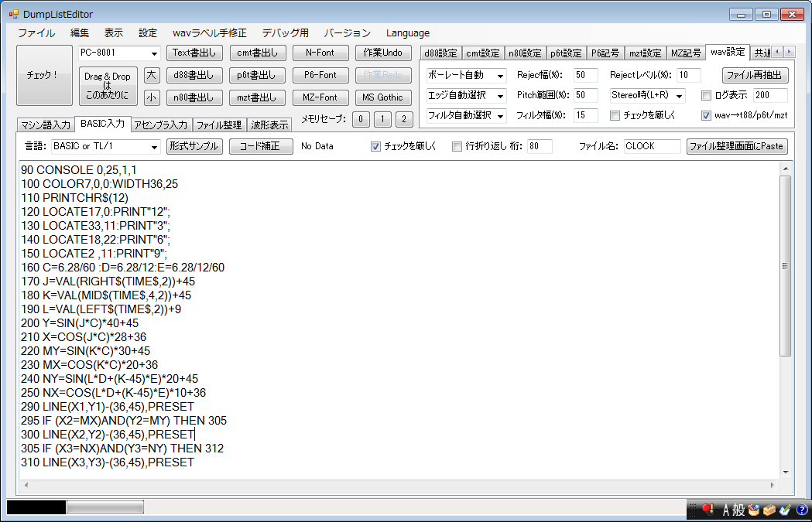Switch to the マシン語入力 tab
This screenshot has height=522, width=812.
coord(46,125)
